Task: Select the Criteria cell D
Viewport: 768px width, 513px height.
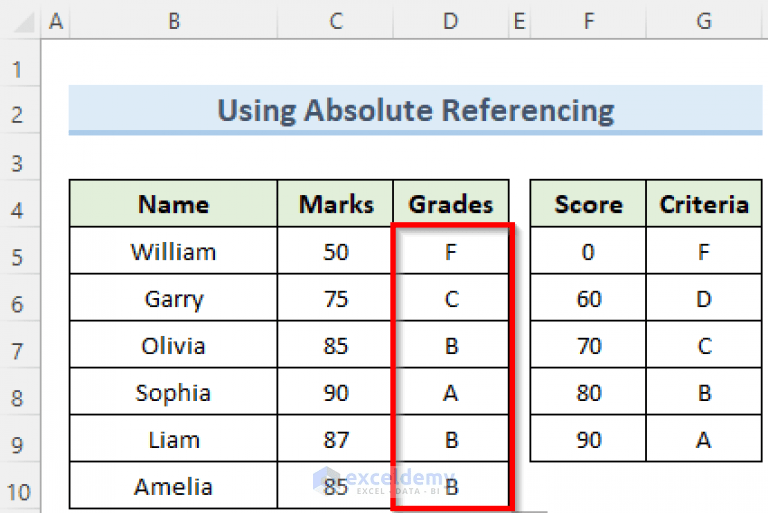Action: [704, 298]
